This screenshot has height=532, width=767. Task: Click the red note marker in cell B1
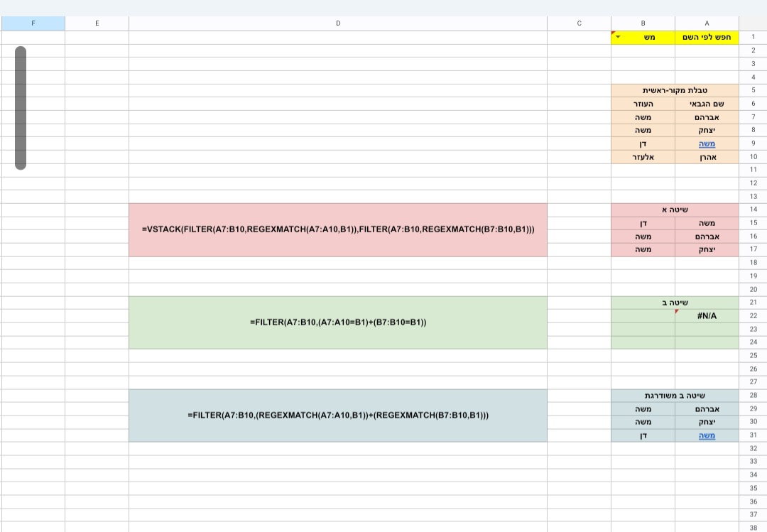614,33
